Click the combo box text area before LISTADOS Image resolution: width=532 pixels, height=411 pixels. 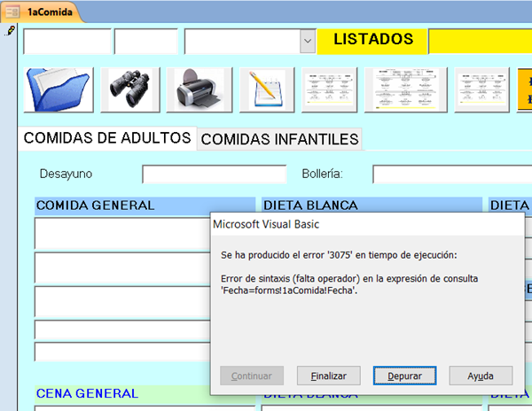(242, 42)
